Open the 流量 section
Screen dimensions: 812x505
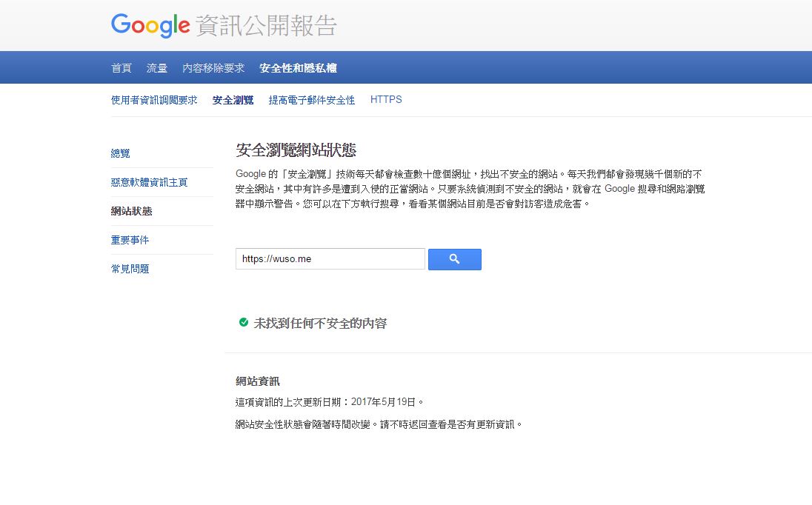(157, 68)
